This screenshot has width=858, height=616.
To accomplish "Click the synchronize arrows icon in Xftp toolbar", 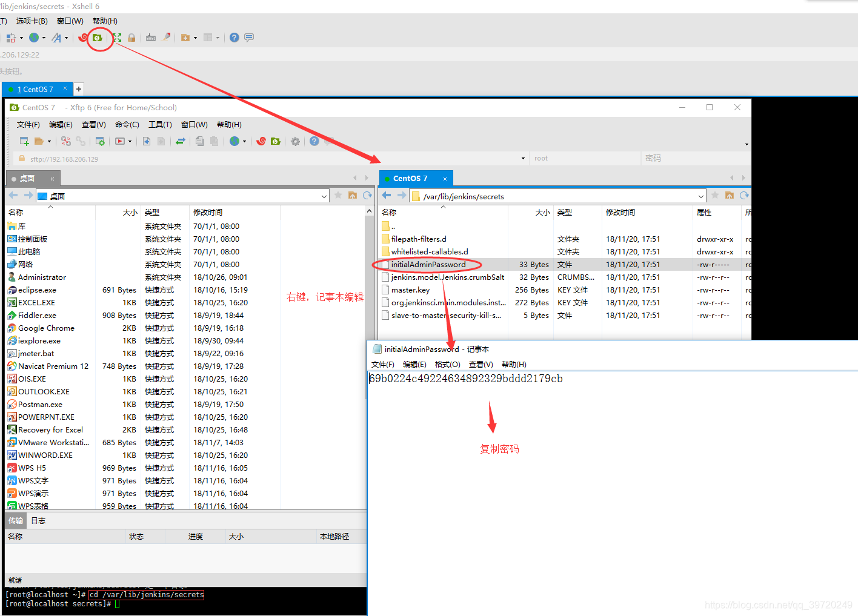I will (x=181, y=141).
